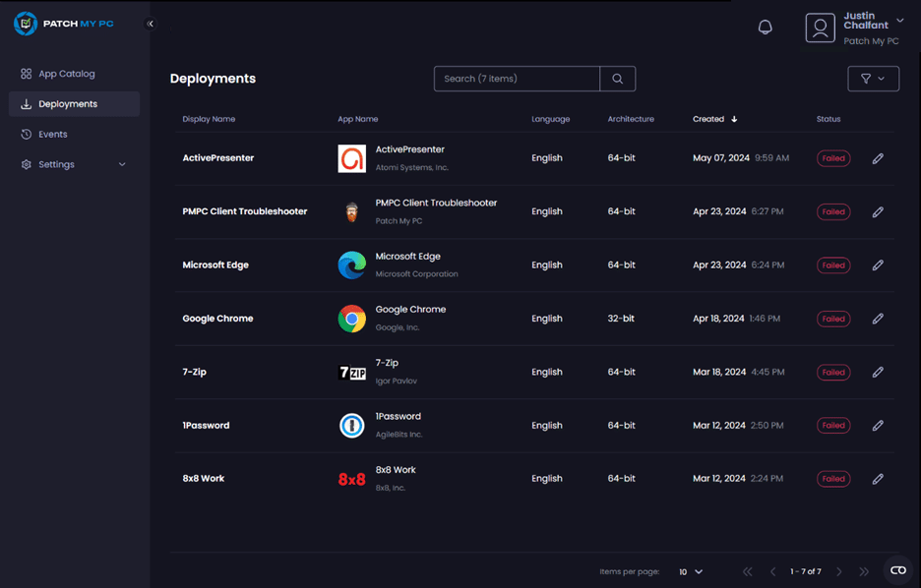
Task: Click the search magnifier button
Action: [x=617, y=79]
